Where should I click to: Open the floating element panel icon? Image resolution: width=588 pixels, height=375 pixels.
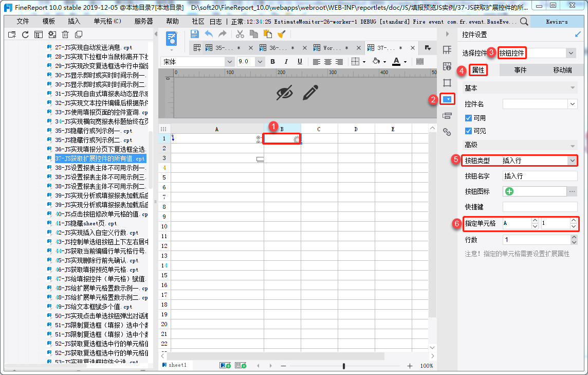[x=447, y=83]
